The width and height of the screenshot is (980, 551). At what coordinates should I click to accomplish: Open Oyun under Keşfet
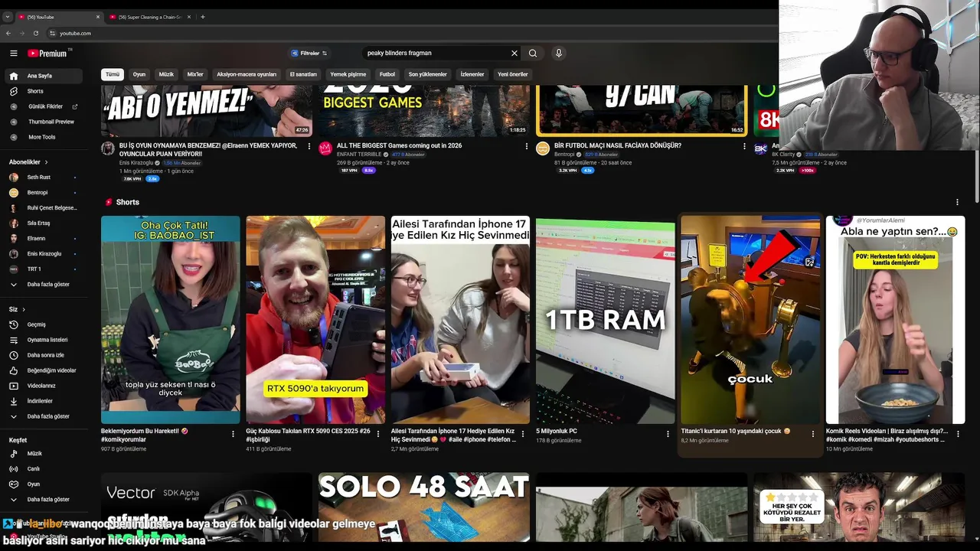click(x=44, y=484)
